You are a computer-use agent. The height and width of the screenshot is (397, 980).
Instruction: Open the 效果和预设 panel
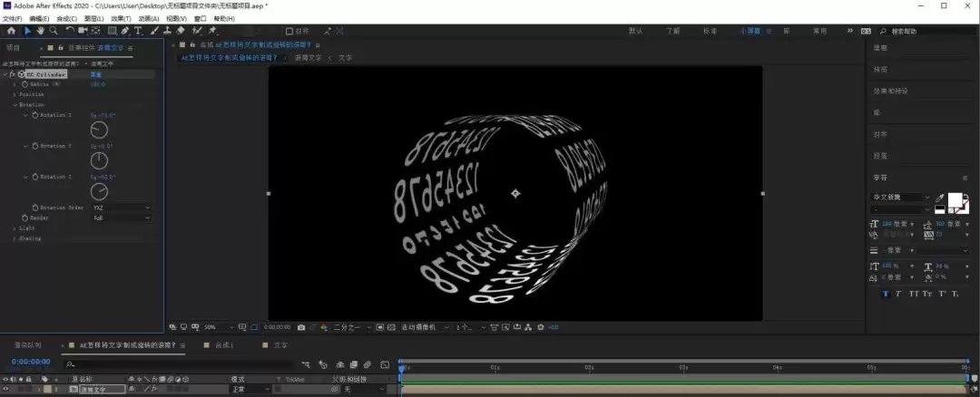891,92
